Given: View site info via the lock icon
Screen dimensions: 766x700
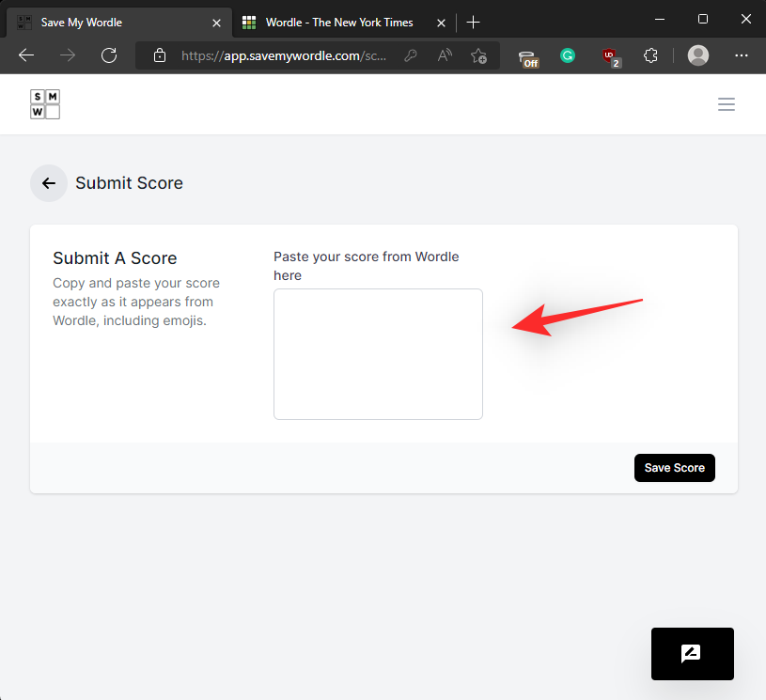Looking at the screenshot, I should [160, 55].
